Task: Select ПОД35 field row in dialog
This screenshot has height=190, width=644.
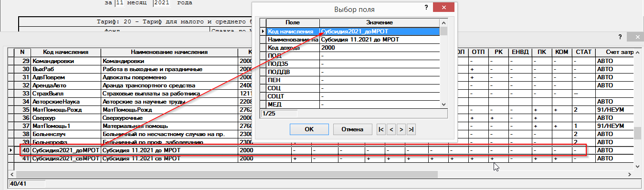Action: (293, 64)
